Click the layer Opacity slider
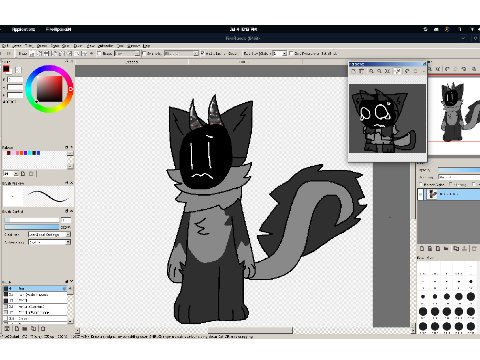This screenshot has width=480, height=360. (459, 170)
